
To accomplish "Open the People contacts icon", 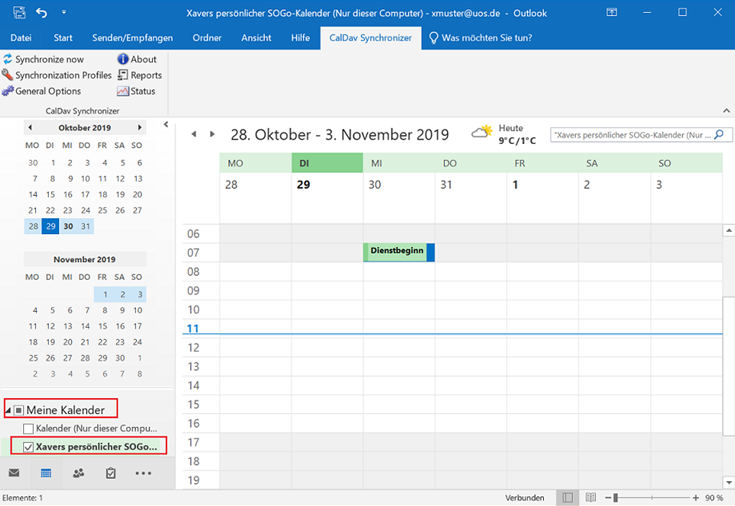I will [78, 473].
